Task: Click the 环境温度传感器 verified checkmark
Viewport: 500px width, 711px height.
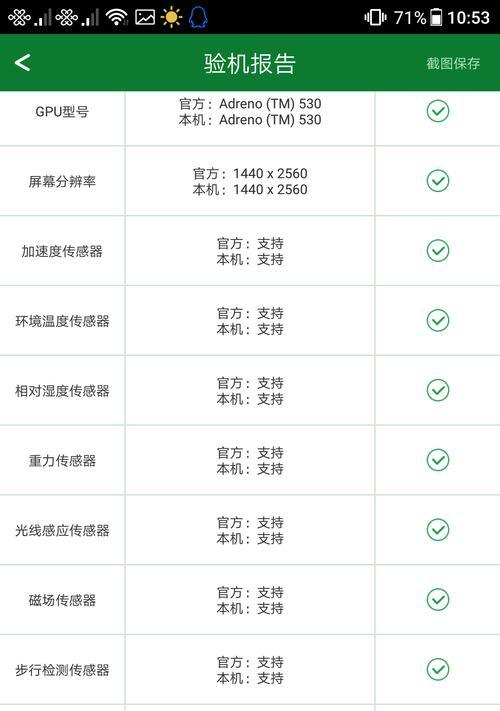Action: tap(438, 320)
